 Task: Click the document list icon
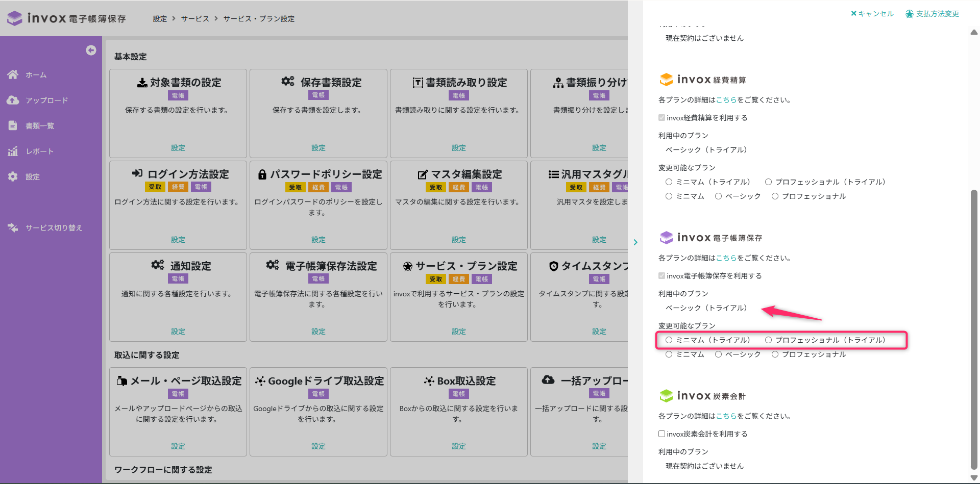pos(13,125)
